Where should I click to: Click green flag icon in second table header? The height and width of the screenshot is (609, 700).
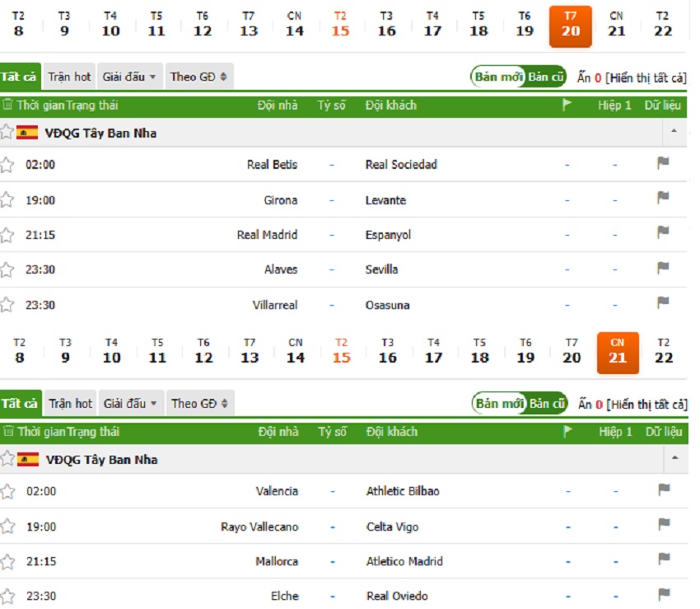point(567,432)
